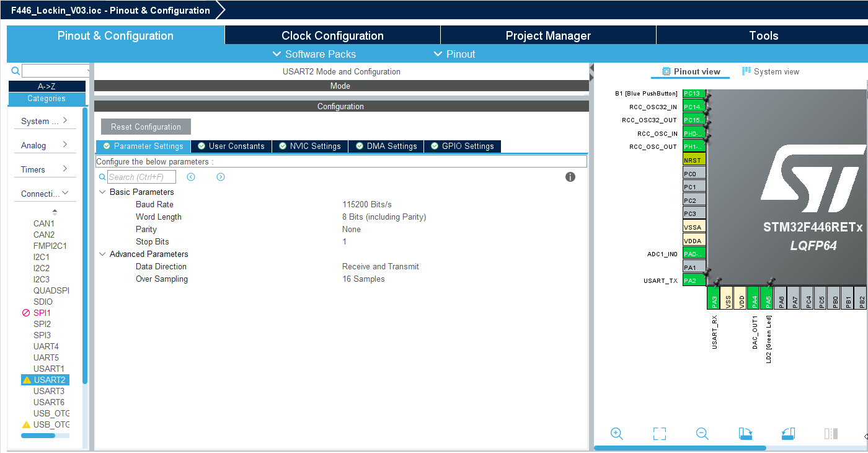Select SPI2 in the Connectivity list
The height and width of the screenshot is (453, 868).
coord(42,324)
